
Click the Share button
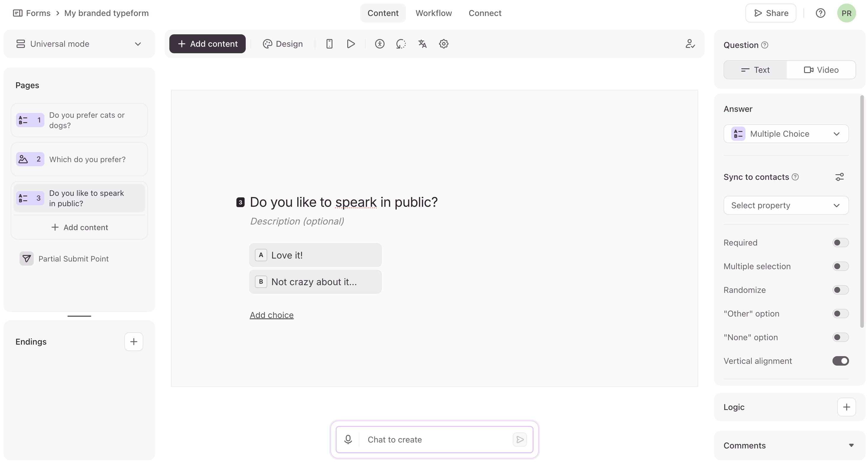coord(771,13)
